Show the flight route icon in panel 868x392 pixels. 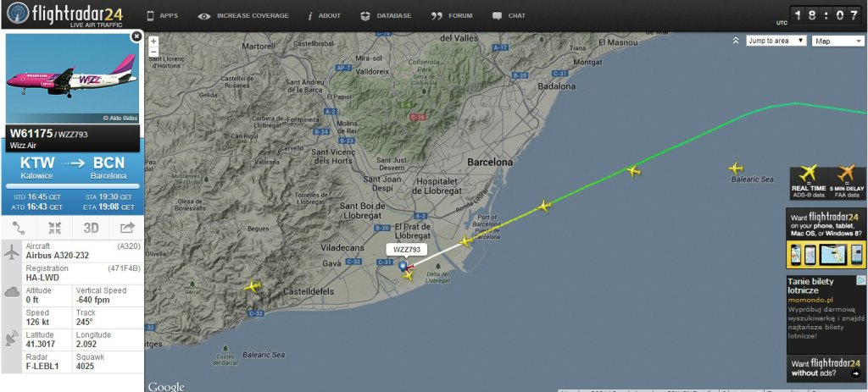[x=19, y=227]
